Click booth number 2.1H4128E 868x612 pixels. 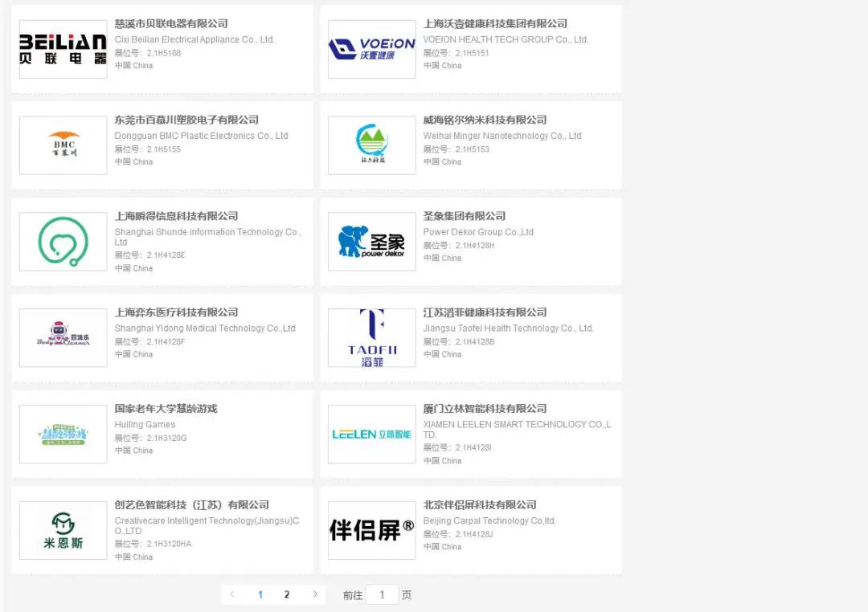point(166,255)
